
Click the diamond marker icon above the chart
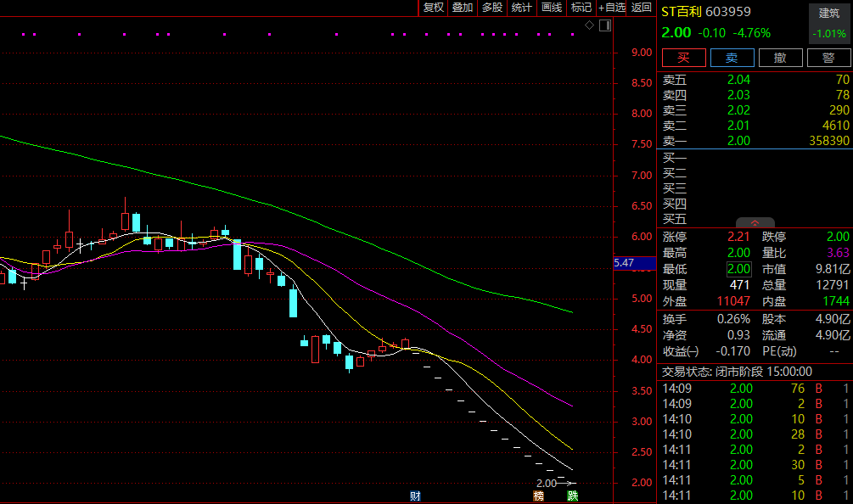pyautogui.click(x=591, y=26)
